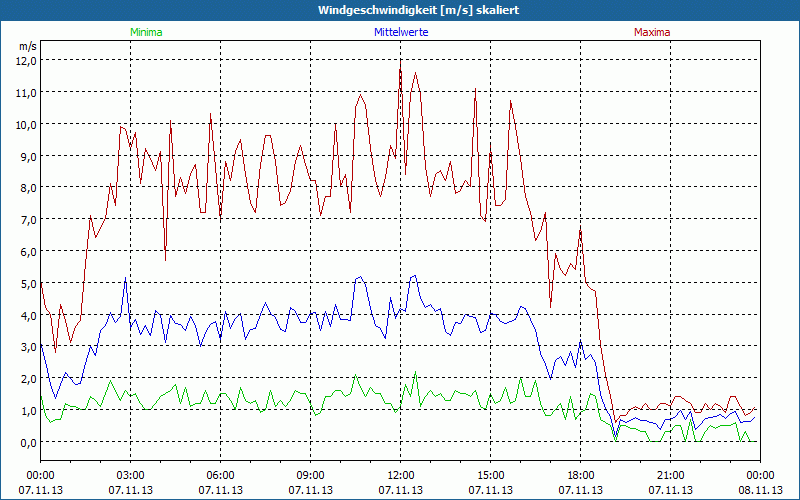The width and height of the screenshot is (800, 500).
Task: Click the '12:00' time axis label
Action: click(401, 476)
